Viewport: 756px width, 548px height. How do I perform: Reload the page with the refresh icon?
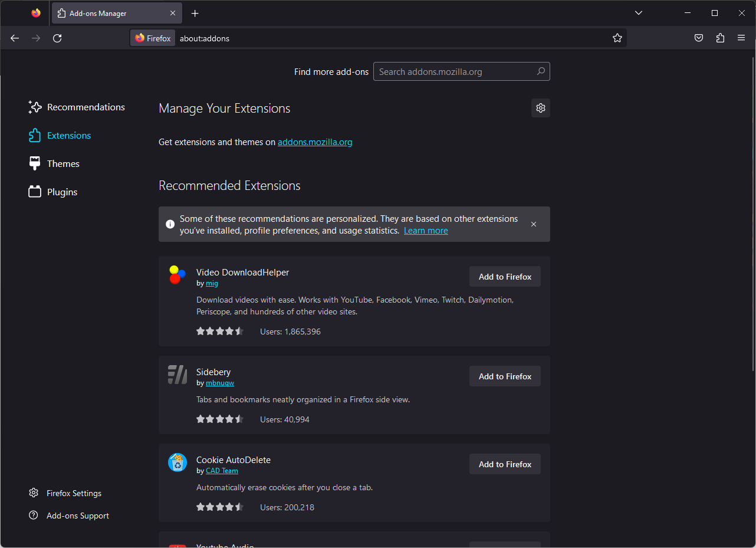click(57, 38)
